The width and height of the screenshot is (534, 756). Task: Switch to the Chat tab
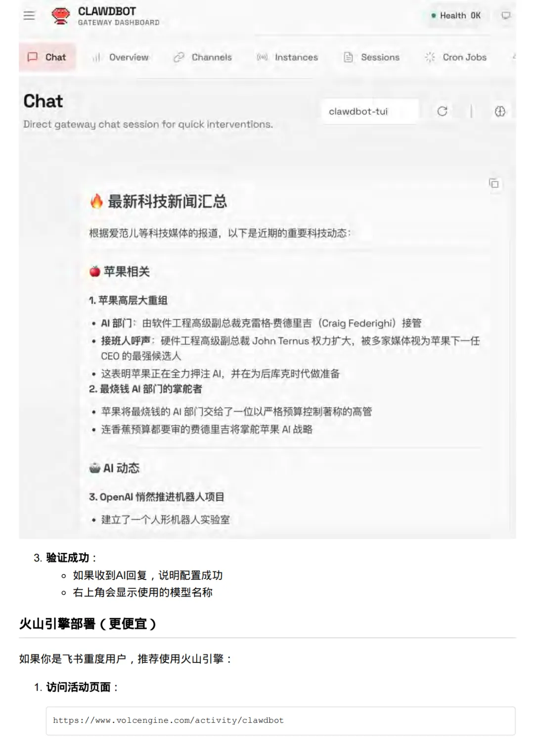(x=47, y=57)
